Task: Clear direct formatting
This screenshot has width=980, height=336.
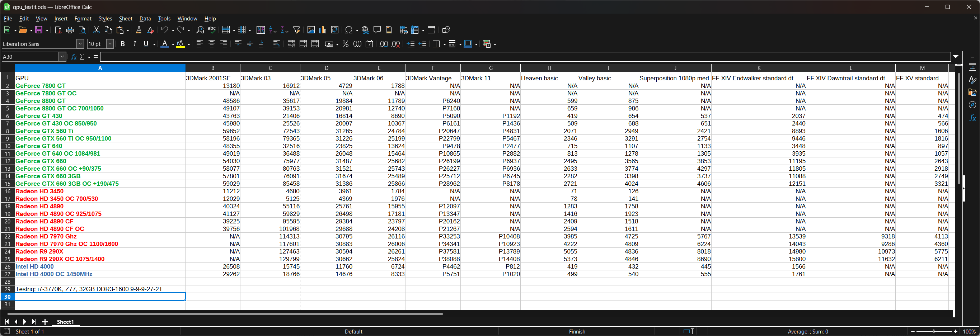Action: [151, 30]
